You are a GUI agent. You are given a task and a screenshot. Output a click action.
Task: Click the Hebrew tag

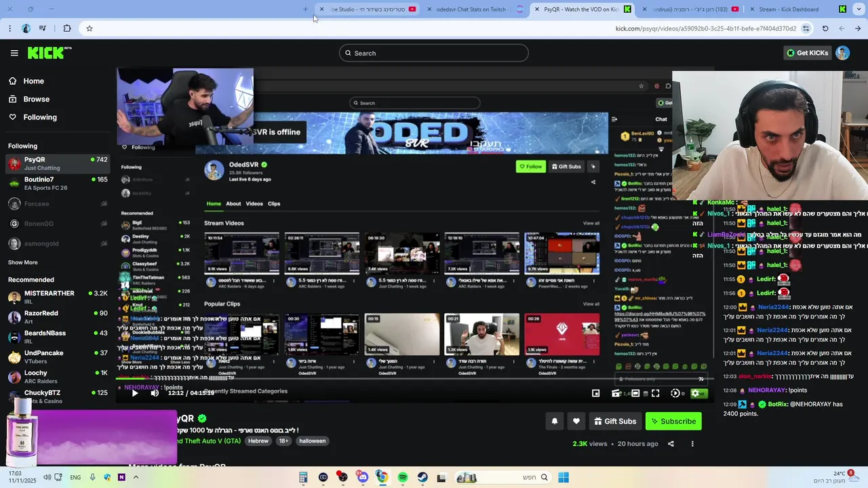[258, 441]
